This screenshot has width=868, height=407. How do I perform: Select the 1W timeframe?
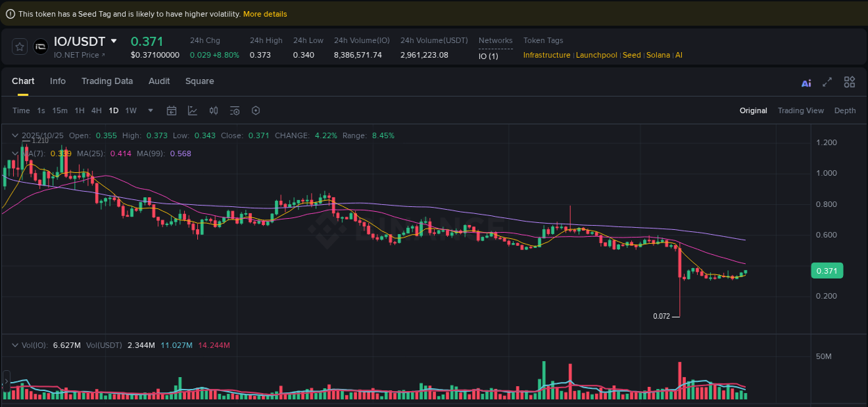131,110
